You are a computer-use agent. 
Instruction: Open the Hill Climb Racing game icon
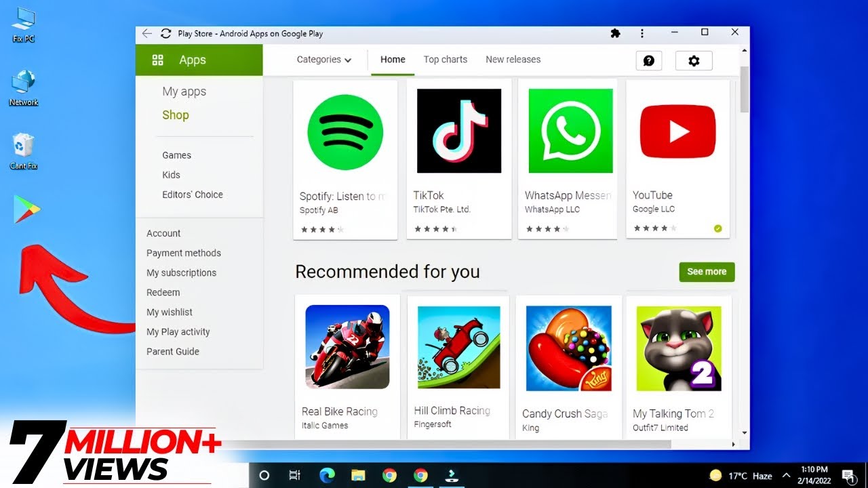coord(459,348)
